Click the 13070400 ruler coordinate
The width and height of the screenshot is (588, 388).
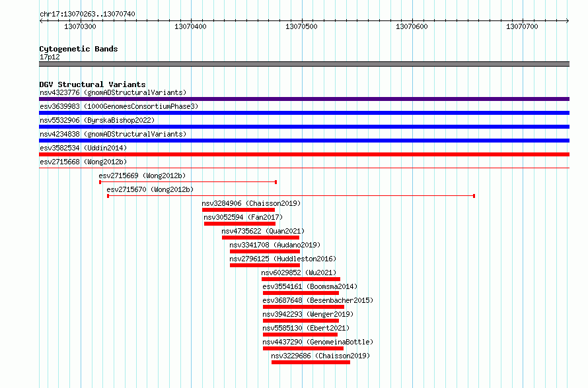(190, 26)
